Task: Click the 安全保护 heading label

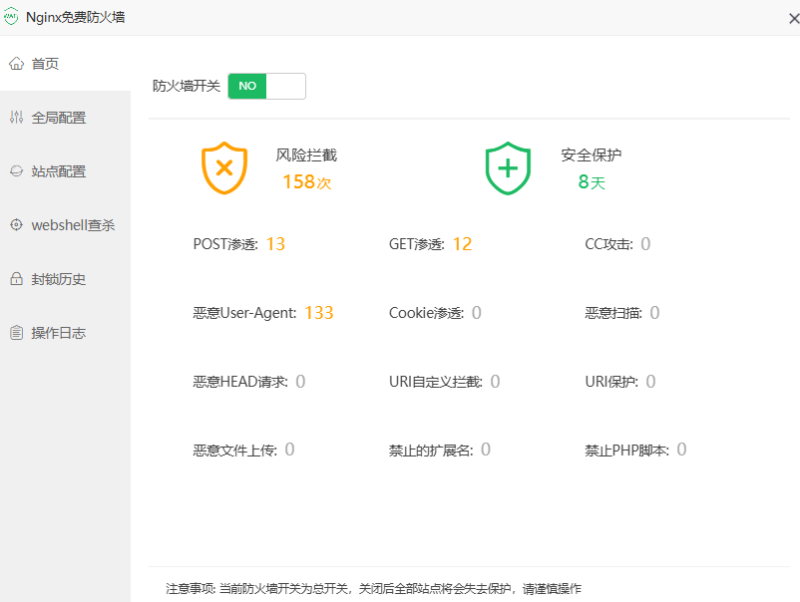Action: coord(591,155)
